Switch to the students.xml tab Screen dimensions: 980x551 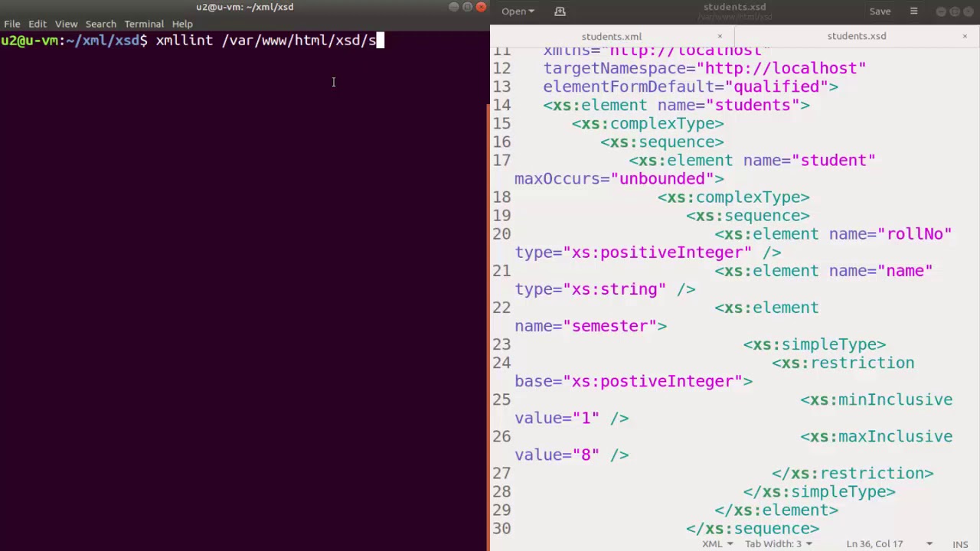(x=612, y=36)
